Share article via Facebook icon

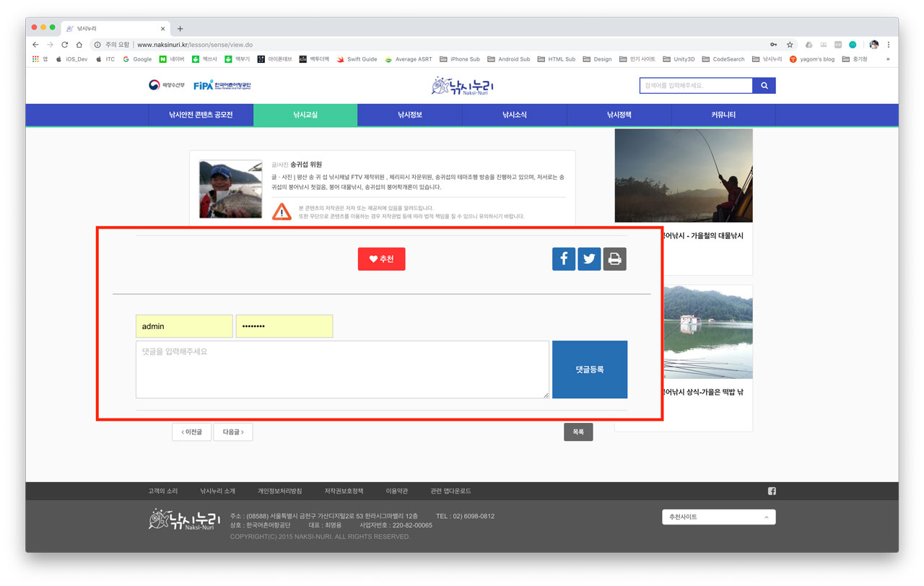tap(564, 259)
